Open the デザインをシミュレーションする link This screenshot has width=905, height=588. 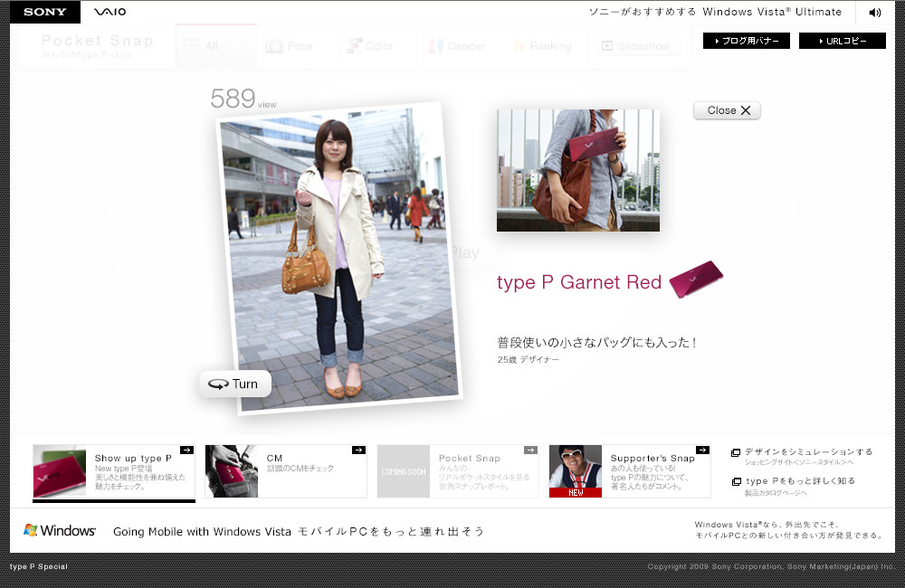[808, 452]
